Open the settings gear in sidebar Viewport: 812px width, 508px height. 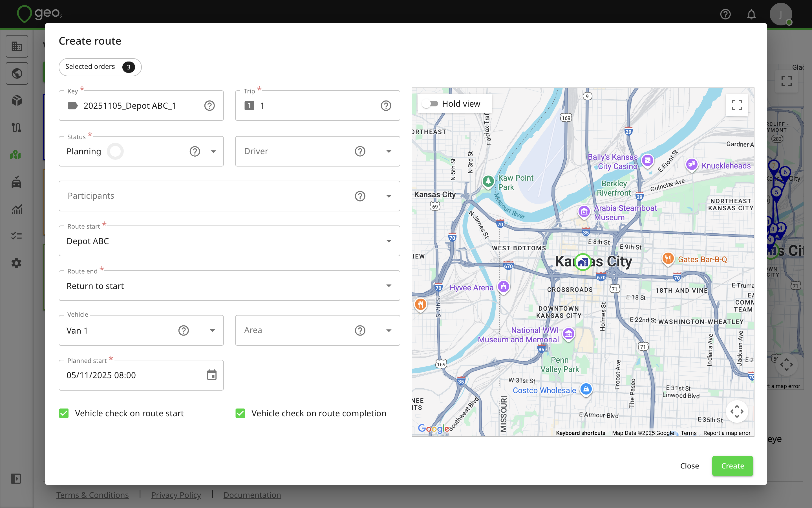coord(17,263)
